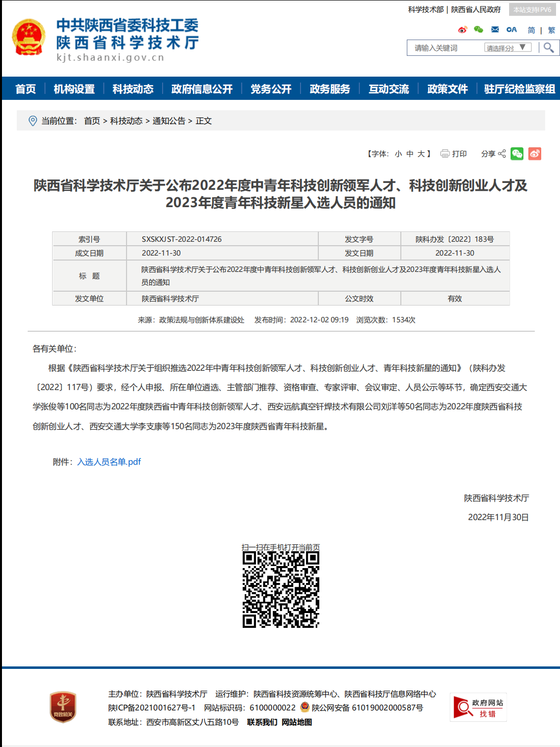Open 科技动态 in the navigation bar
Viewport: 560px width, 747px height.
pyautogui.click(x=133, y=89)
